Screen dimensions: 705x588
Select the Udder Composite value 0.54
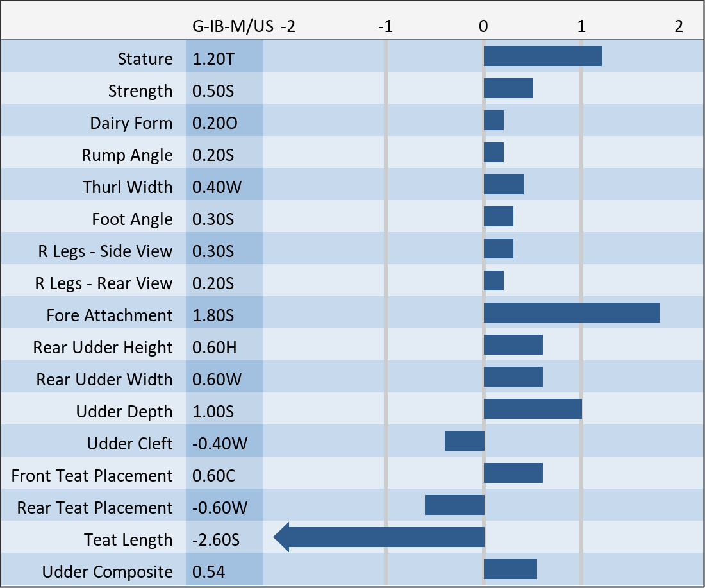point(209,572)
